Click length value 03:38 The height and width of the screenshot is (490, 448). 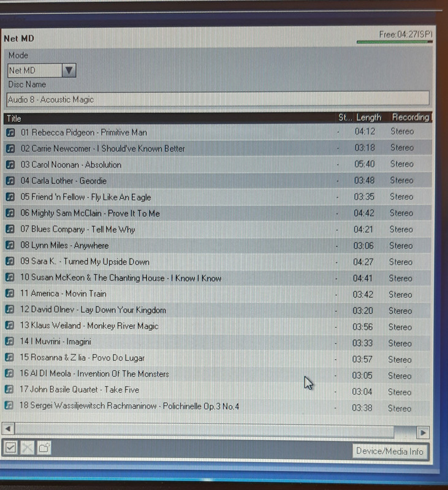point(362,408)
